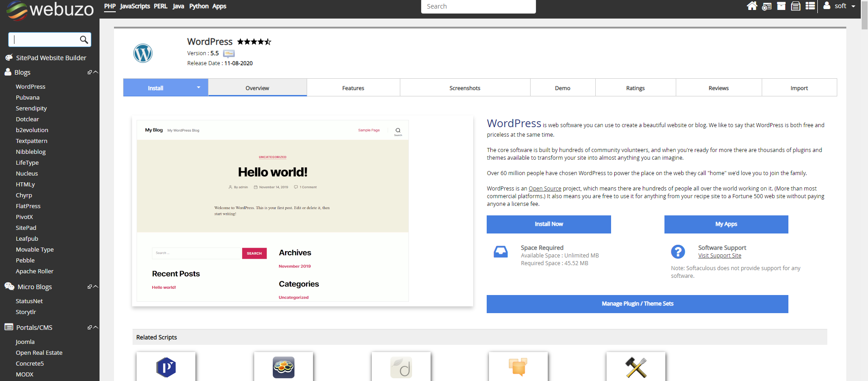Open the Visit Support Site link
Screen dimensions: 868x381
pos(720,256)
